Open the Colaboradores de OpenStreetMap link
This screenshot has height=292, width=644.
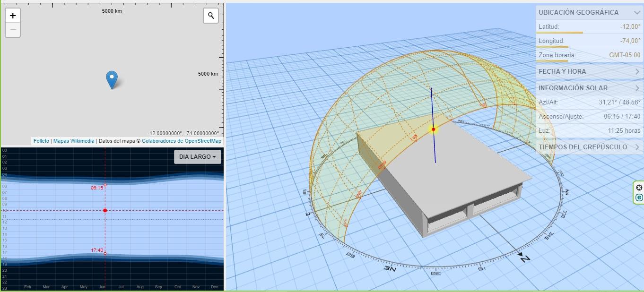tap(182, 141)
